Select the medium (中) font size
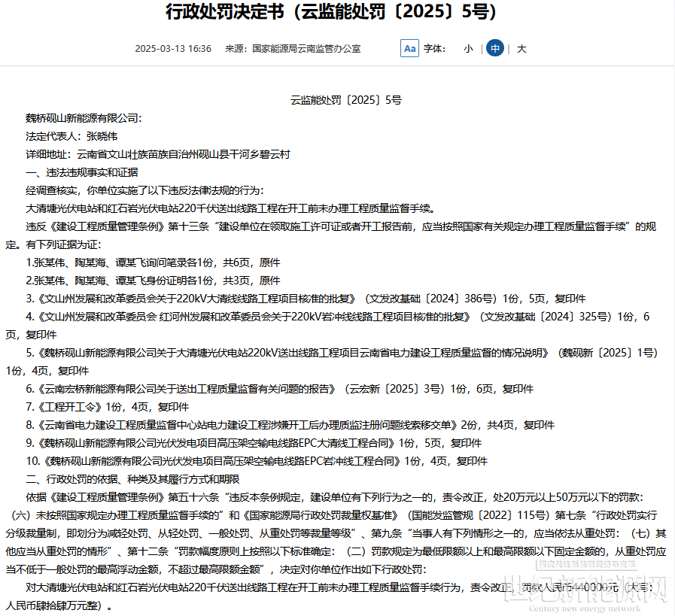Screen dimensions: 675x616 [494, 48]
